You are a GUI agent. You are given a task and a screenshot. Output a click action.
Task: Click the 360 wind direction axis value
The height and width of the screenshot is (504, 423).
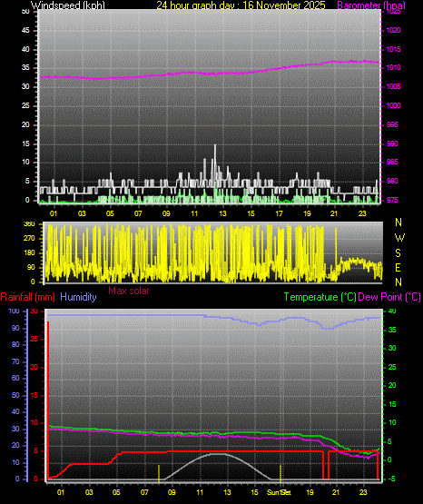coord(29,224)
